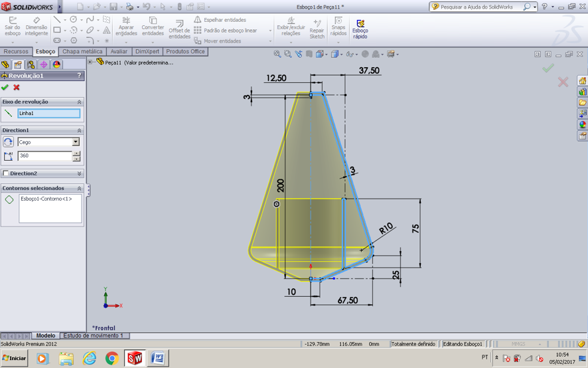Open Google Chrome from taskbar
The image size is (588, 368).
pyautogui.click(x=111, y=358)
